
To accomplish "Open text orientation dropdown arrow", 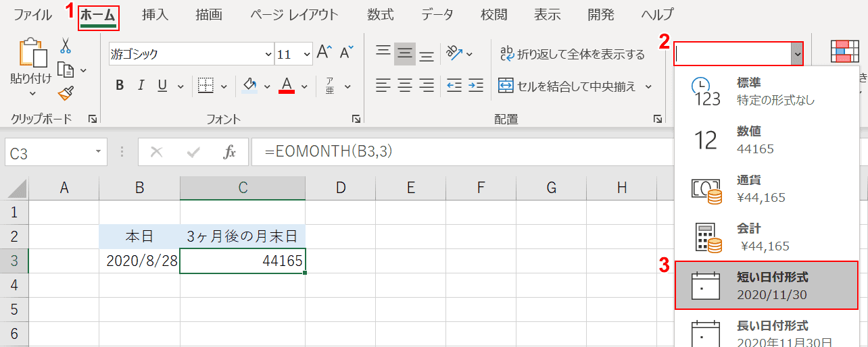I will pyautogui.click(x=470, y=54).
